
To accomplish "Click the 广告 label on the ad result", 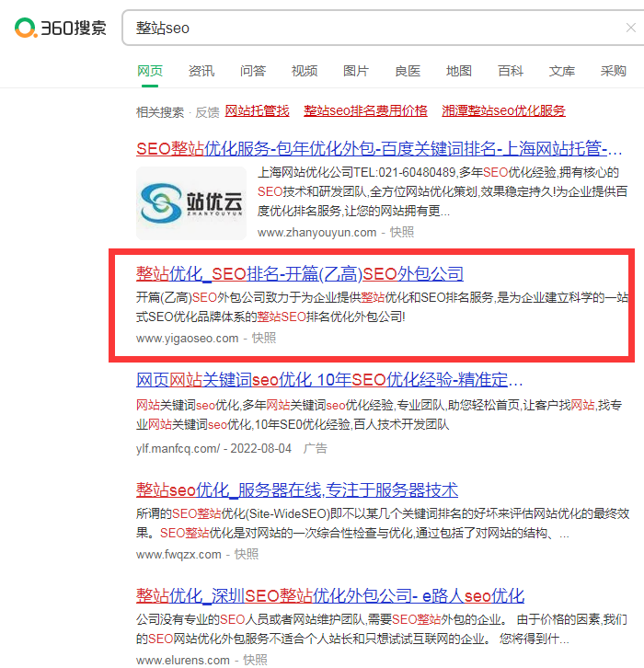I will click(x=316, y=448).
